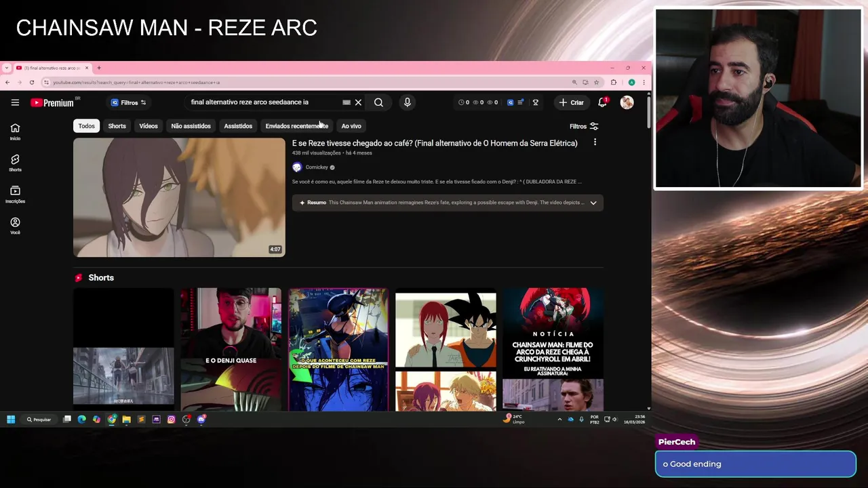Image resolution: width=868 pixels, height=488 pixels.
Task: Open the Goku and Makima short thumbnail
Action: pyautogui.click(x=446, y=349)
